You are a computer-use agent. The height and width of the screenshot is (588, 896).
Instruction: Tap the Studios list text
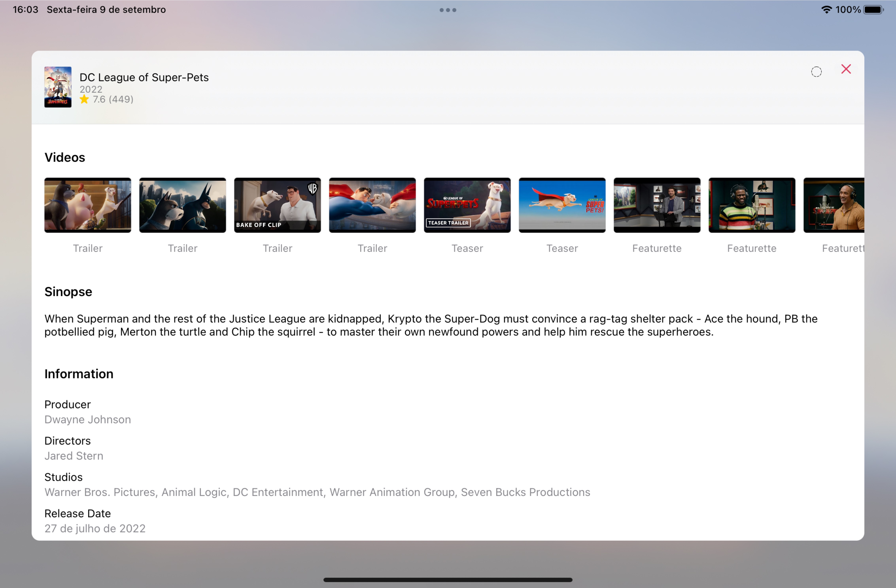[317, 492]
